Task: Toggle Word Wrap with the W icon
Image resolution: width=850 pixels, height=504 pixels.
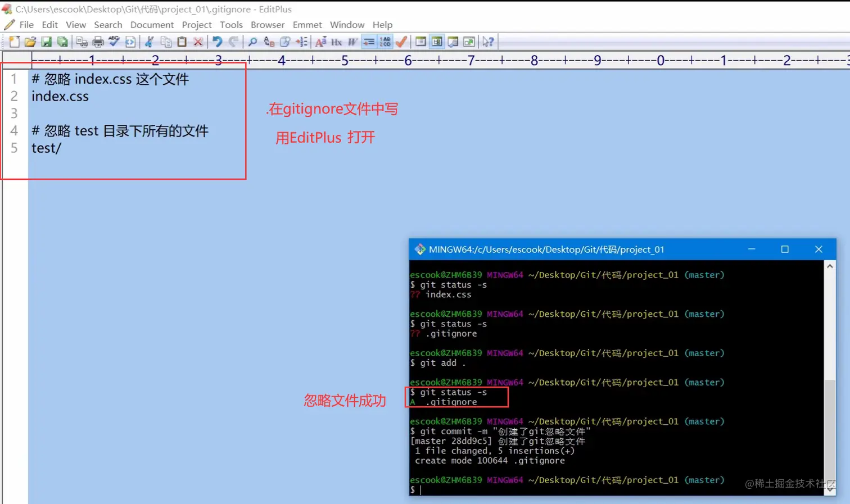Action: coord(352,42)
